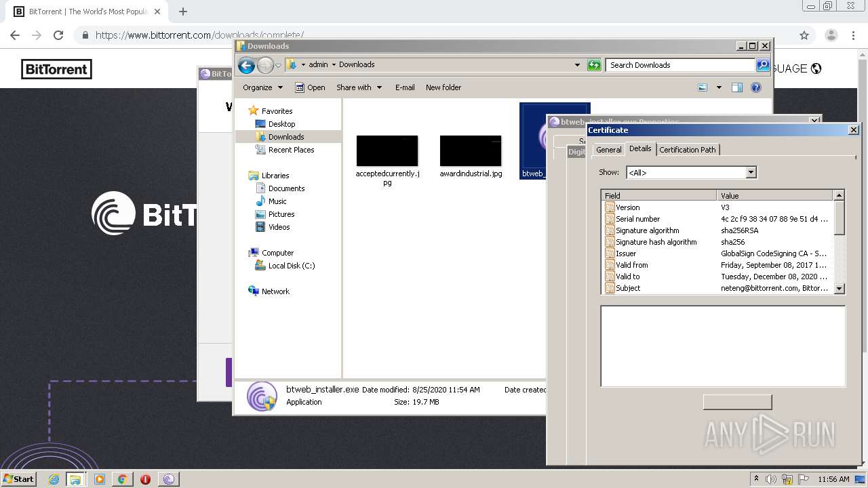868x488 pixels.
Task: Select the acceptedcurrently.jpg thumbnail
Action: [x=387, y=150]
